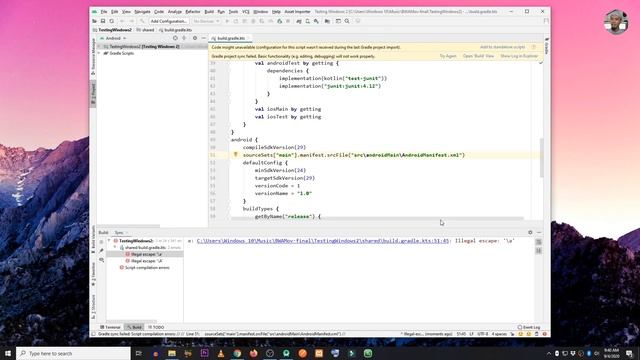The width and height of the screenshot is (640, 360).
Task: Open the Refactor menu
Action: tap(193, 11)
